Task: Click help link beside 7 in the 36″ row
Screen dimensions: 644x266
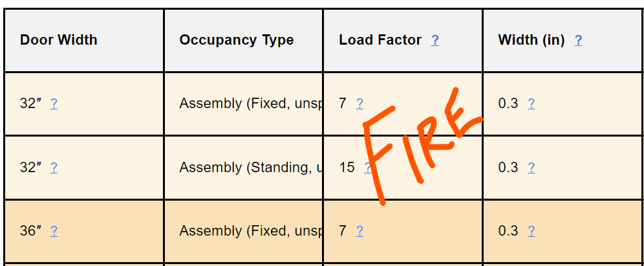Action: pyautogui.click(x=360, y=231)
